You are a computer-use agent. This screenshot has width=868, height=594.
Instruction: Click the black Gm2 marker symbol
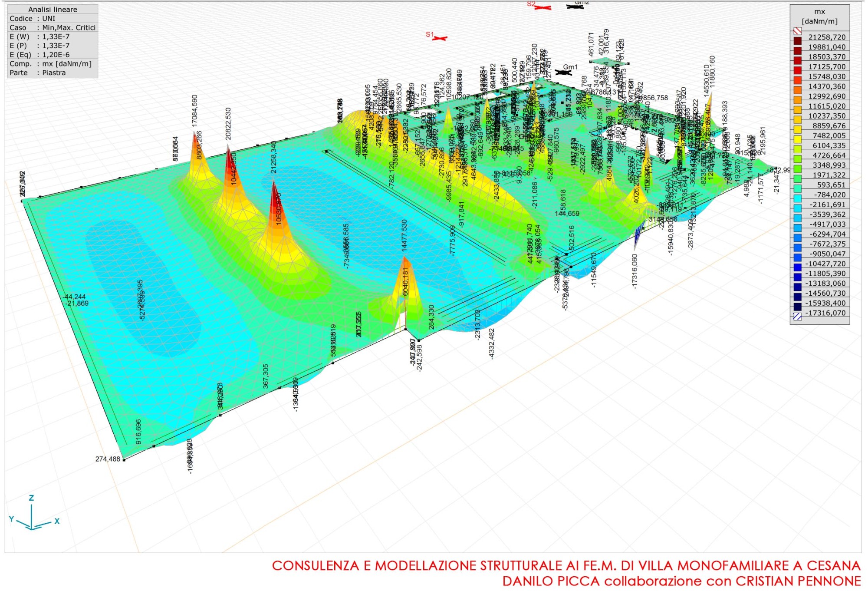pyautogui.click(x=575, y=7)
